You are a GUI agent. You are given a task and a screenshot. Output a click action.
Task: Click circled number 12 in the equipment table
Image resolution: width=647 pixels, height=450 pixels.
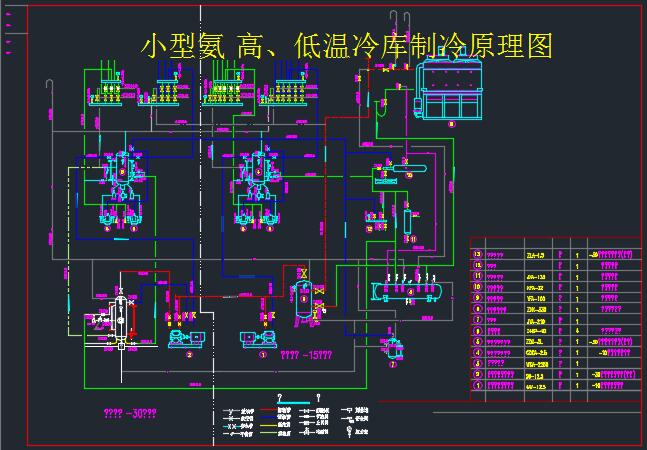click(x=478, y=265)
